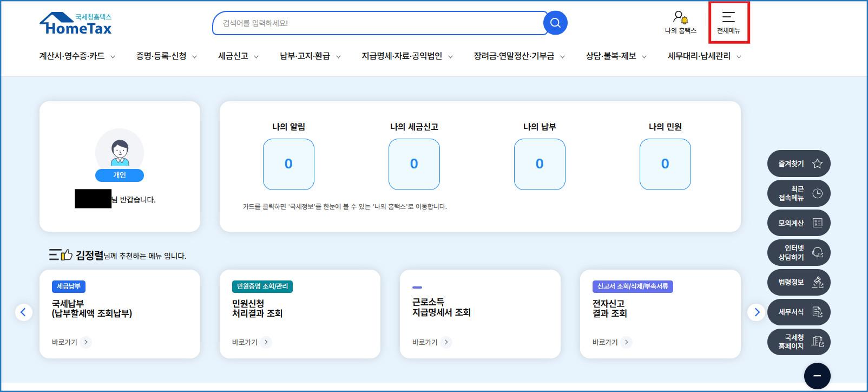Expand 증명·등록·신청 menu chevron
Viewport: 868px width, 392px height.
coord(194,56)
